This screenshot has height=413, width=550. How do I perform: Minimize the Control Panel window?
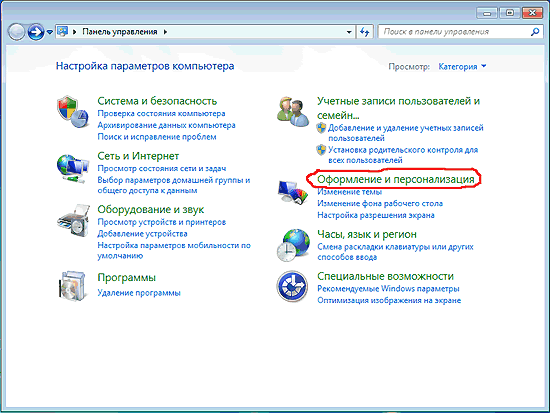point(487,13)
